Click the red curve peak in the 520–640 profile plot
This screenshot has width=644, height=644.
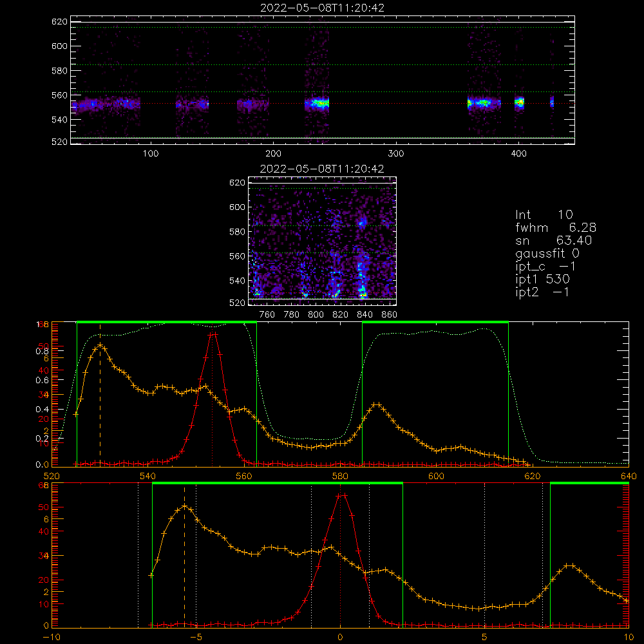(x=213, y=334)
